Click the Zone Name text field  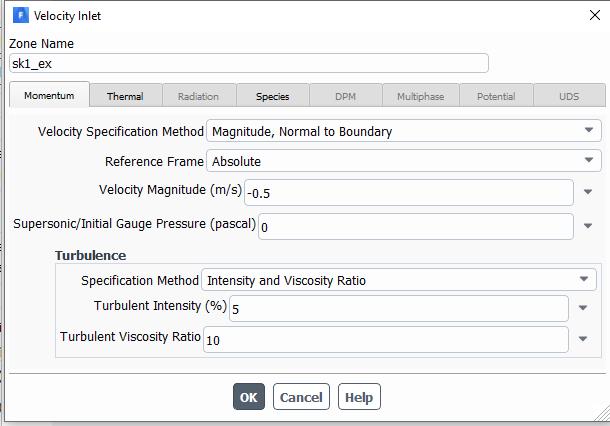249,64
